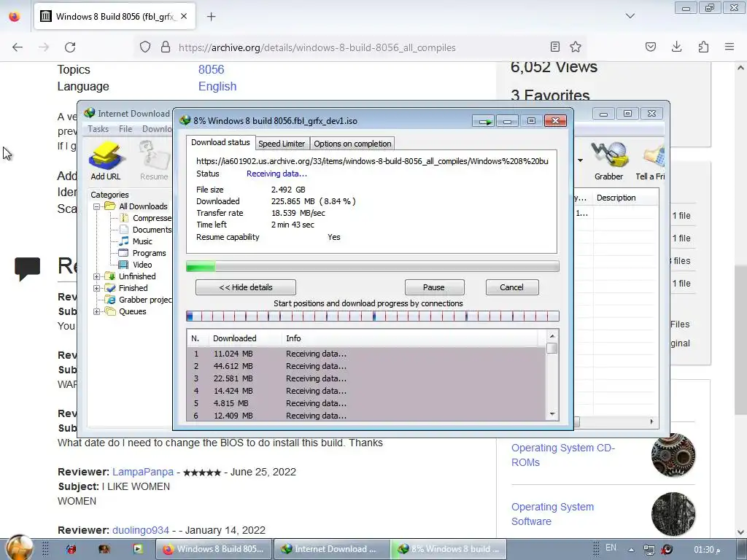Viewport: 747px width, 560px height.
Task: Cancel the current download
Action: click(x=511, y=287)
